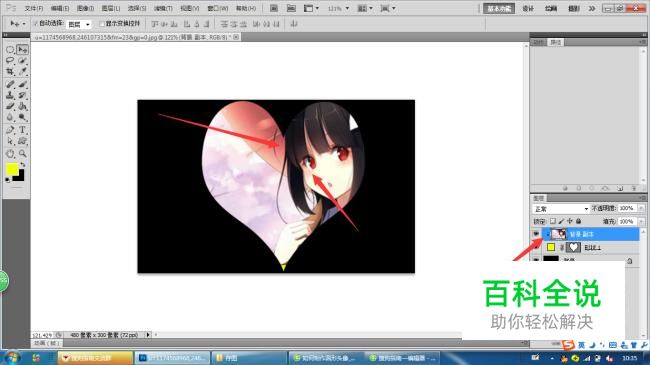Image resolution: width=650 pixels, height=365 pixels.
Task: Select the Eyedropper tool
Action: [22, 72]
